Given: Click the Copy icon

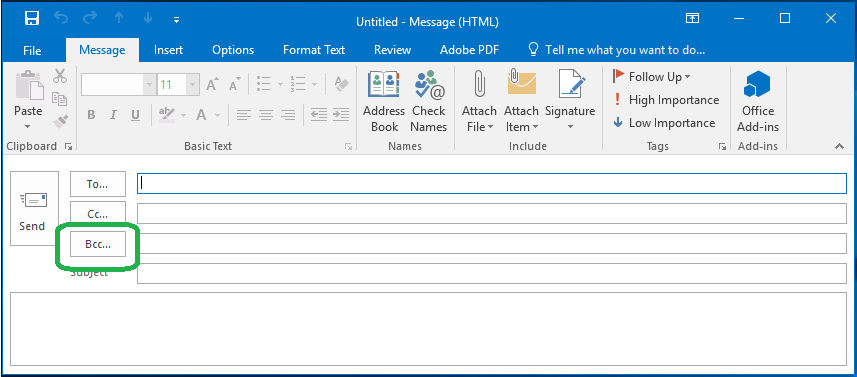Looking at the screenshot, I should [x=60, y=99].
